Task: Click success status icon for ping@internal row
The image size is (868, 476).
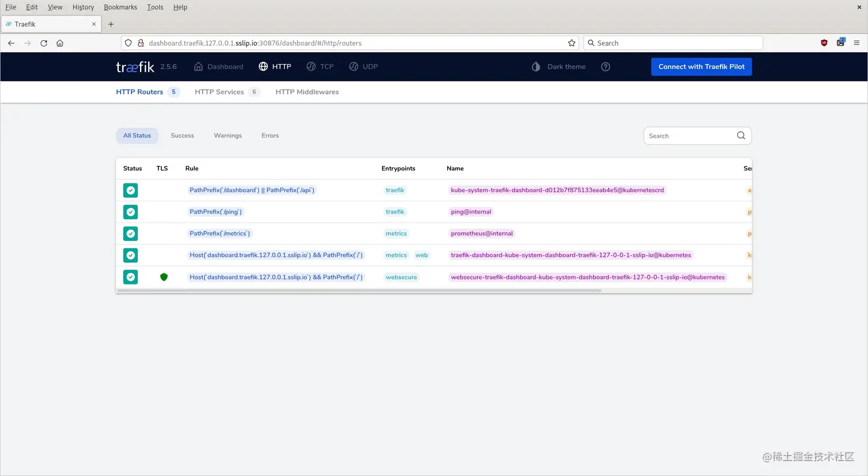Action: (131, 212)
